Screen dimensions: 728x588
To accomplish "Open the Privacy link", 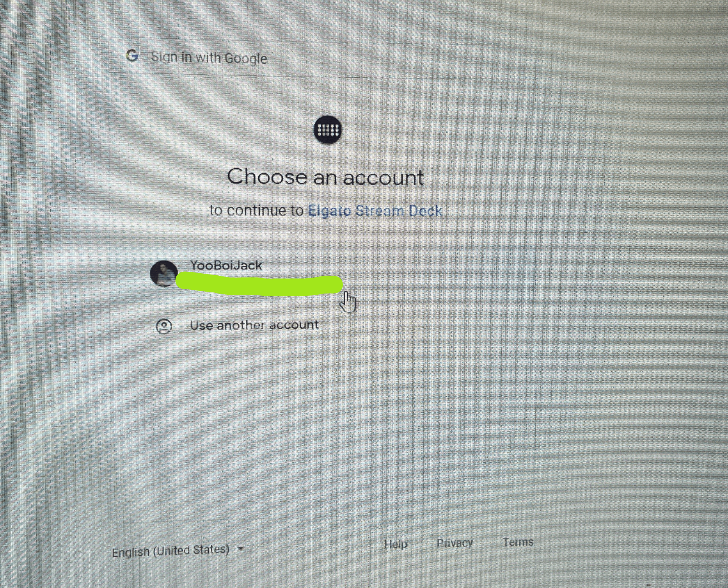I will coord(455,543).
